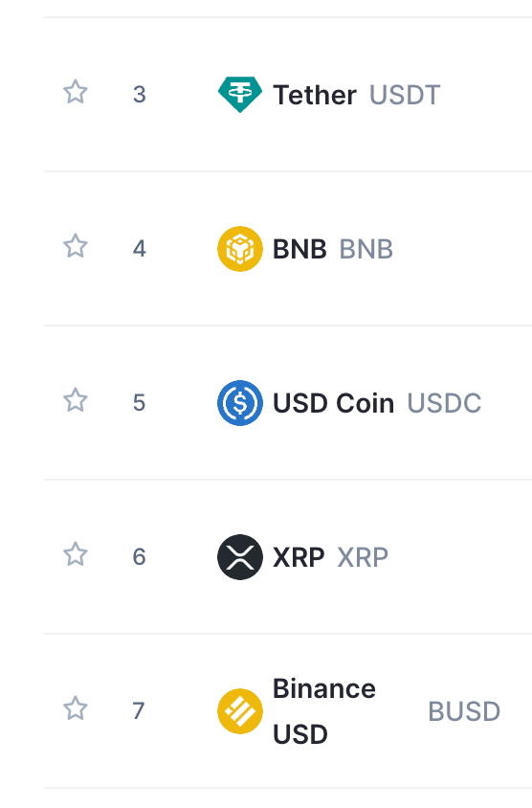Open the Binance USD name link
The image size is (532, 808).
(x=324, y=711)
